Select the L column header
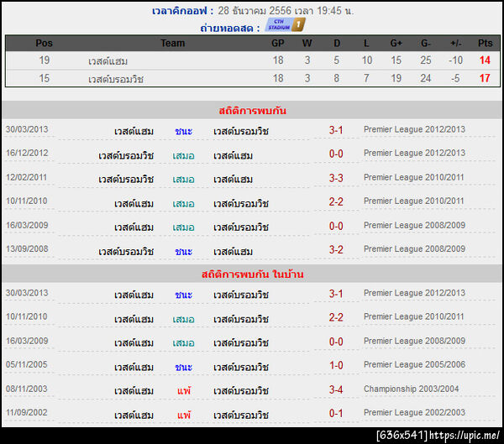The height and width of the screenshot is (444, 504). [x=366, y=43]
